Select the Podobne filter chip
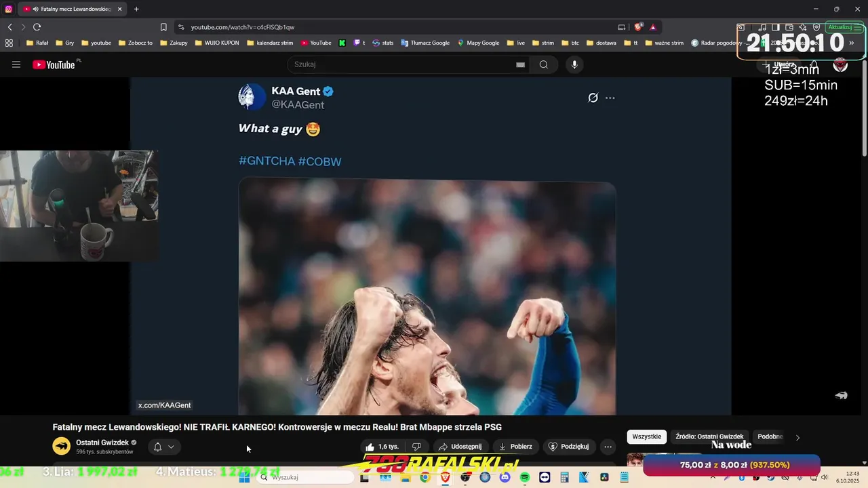Viewport: 868px width, 488px height. click(770, 436)
